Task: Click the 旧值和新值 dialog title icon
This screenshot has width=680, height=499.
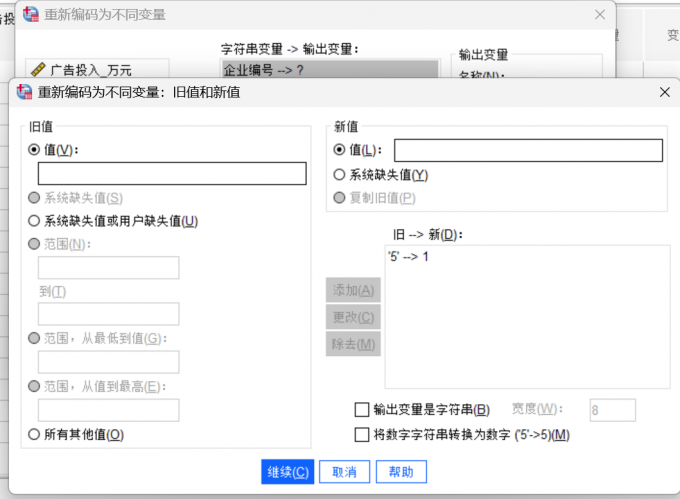Action: tap(24, 92)
